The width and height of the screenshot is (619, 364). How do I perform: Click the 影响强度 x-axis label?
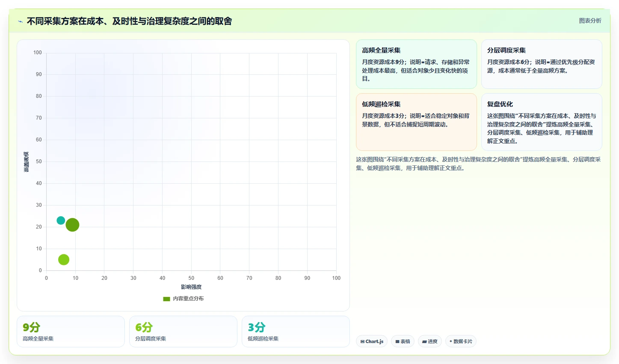tap(191, 287)
